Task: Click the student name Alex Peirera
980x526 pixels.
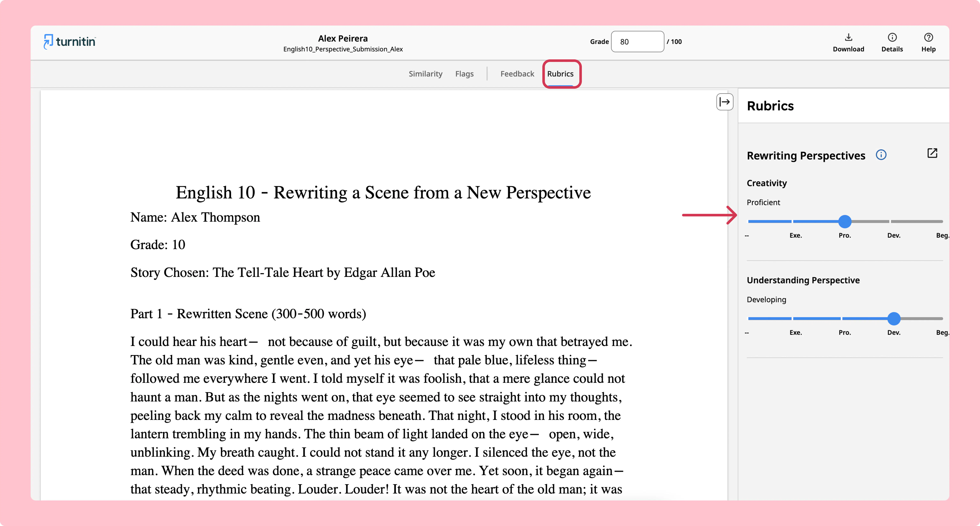Action: [343, 38]
